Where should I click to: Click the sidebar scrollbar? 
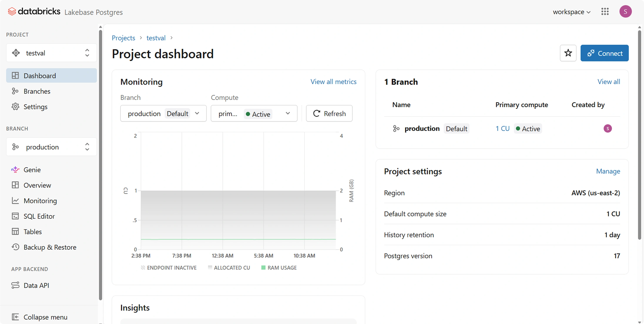coord(101,165)
